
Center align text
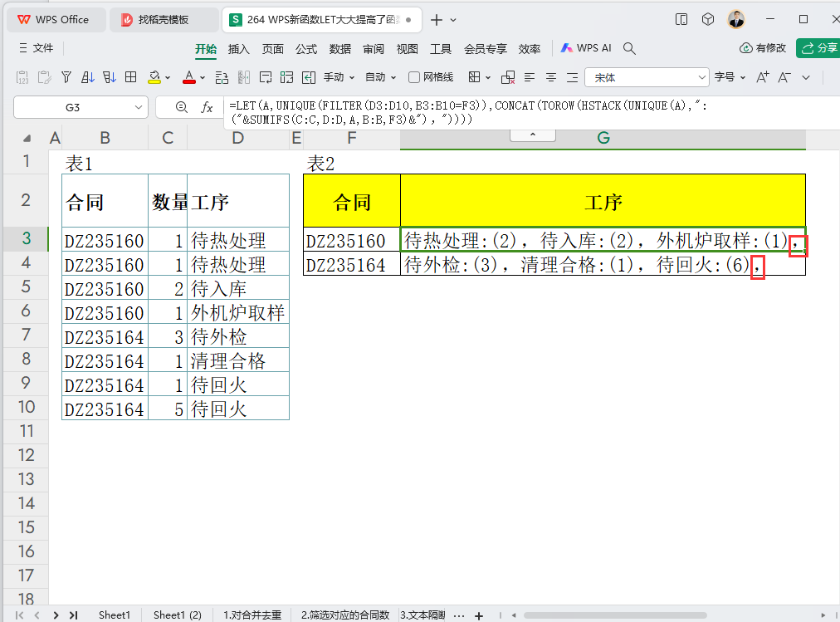click(550, 78)
